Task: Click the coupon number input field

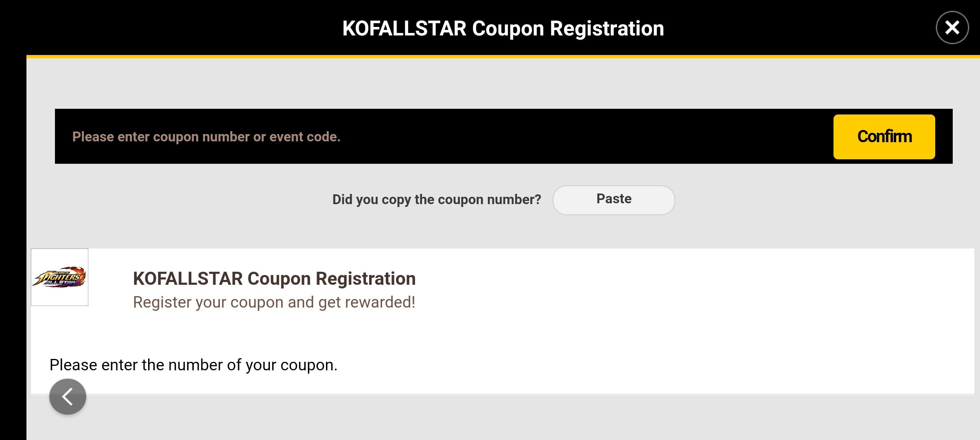Action: click(x=366, y=136)
